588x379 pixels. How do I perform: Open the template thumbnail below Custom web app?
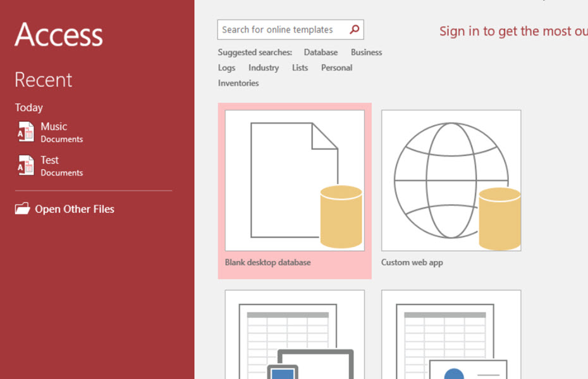pyautogui.click(x=451, y=334)
